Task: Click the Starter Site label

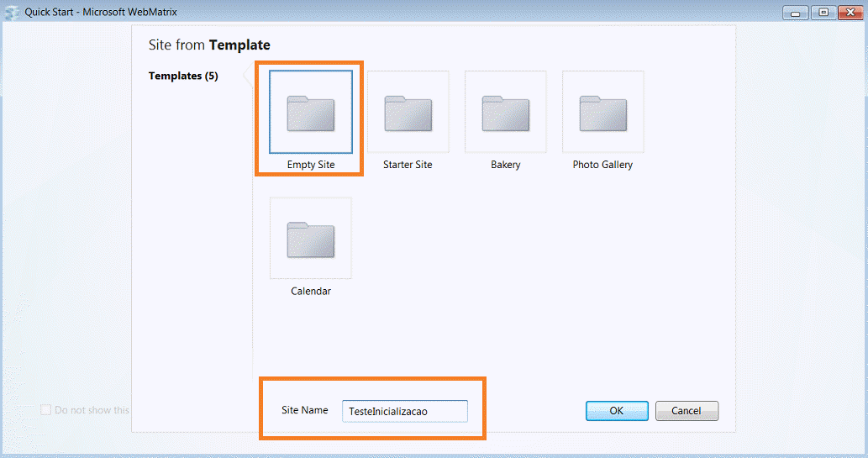Action: (408, 165)
